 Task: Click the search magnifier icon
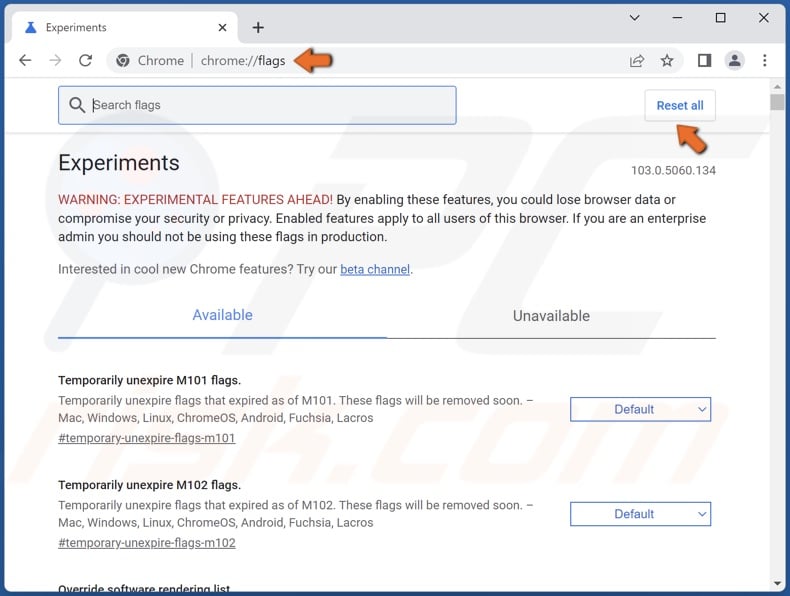(x=77, y=105)
